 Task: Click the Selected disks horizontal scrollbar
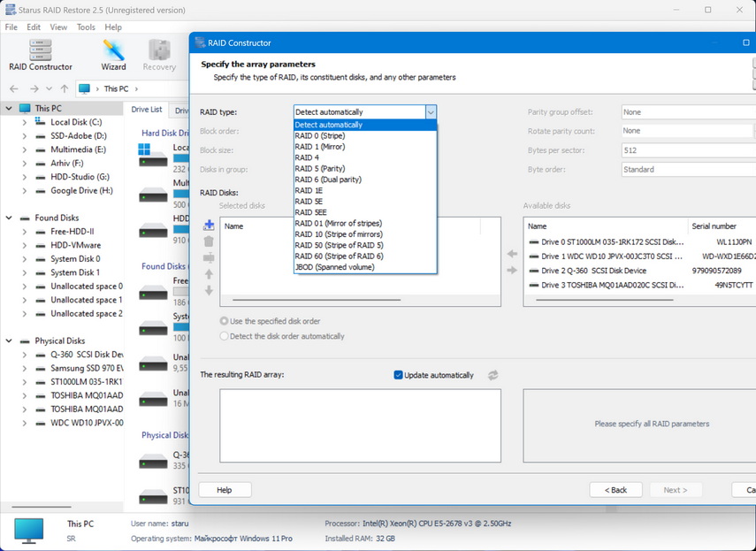[317, 300]
